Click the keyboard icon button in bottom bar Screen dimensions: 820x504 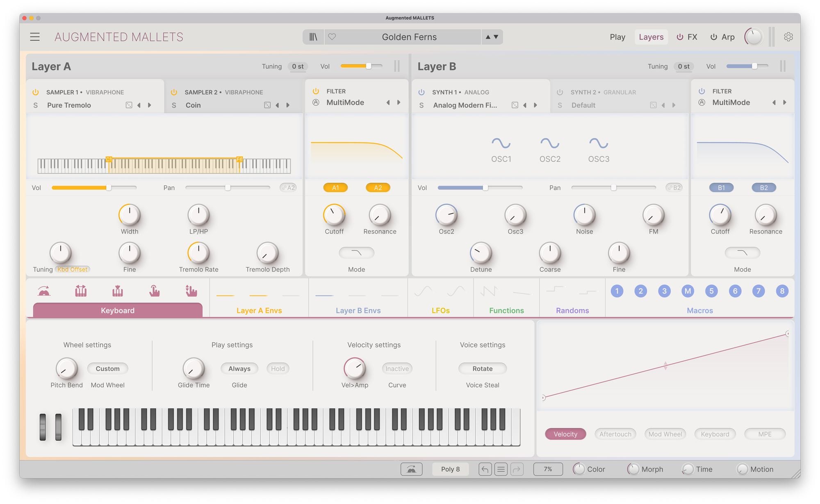pyautogui.click(x=411, y=469)
